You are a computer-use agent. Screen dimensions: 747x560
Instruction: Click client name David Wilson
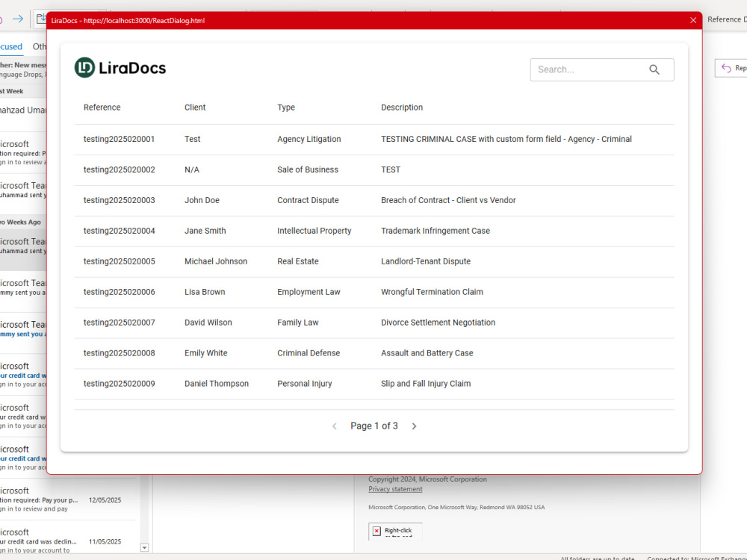click(208, 323)
